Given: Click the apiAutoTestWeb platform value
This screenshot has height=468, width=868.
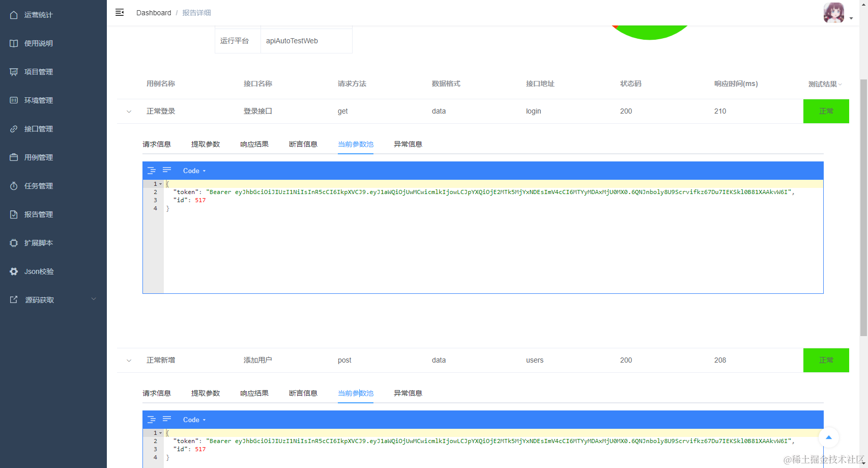Looking at the screenshot, I should (x=292, y=41).
